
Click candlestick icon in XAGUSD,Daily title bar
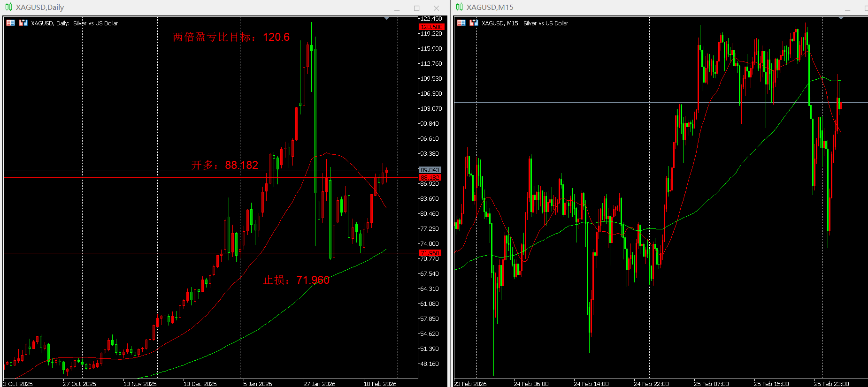(x=8, y=7)
